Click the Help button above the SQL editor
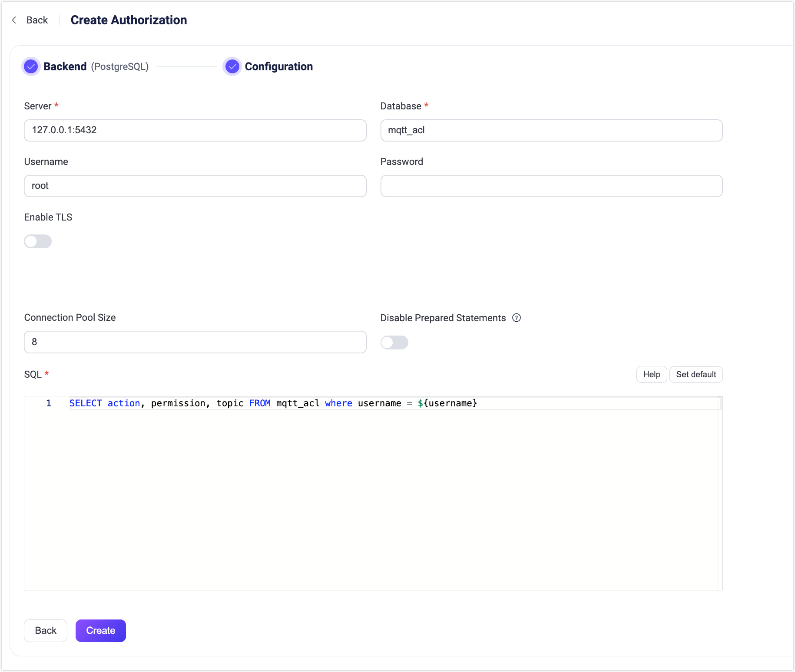 click(651, 375)
